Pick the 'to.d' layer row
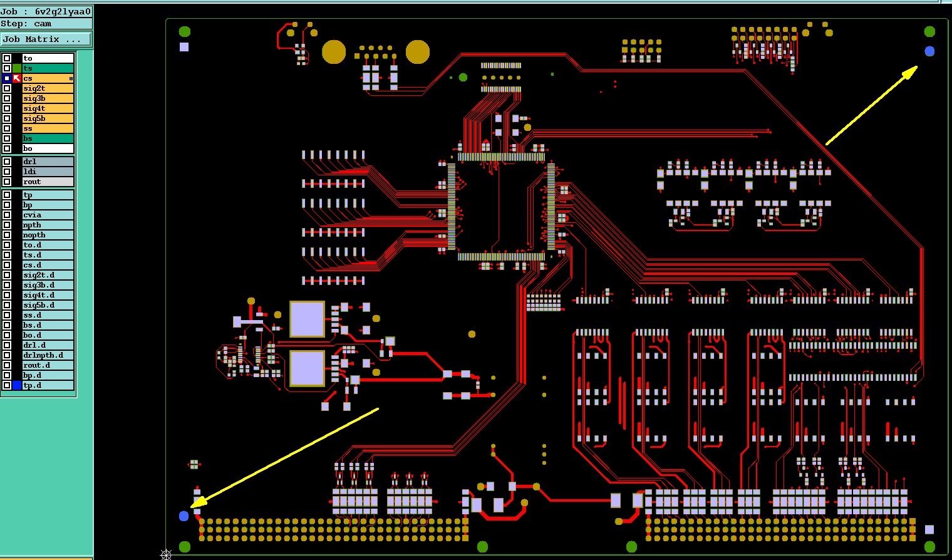952x560 pixels. point(48,245)
